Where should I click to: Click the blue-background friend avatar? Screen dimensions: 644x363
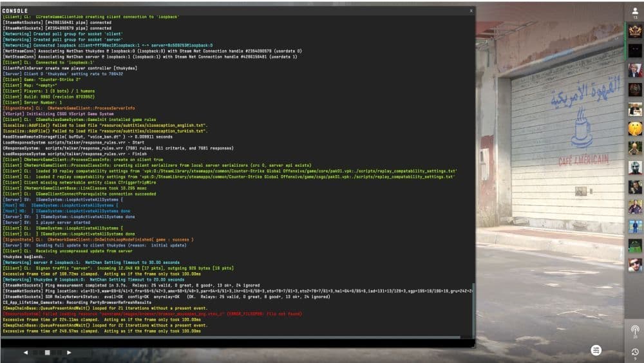[635, 227]
